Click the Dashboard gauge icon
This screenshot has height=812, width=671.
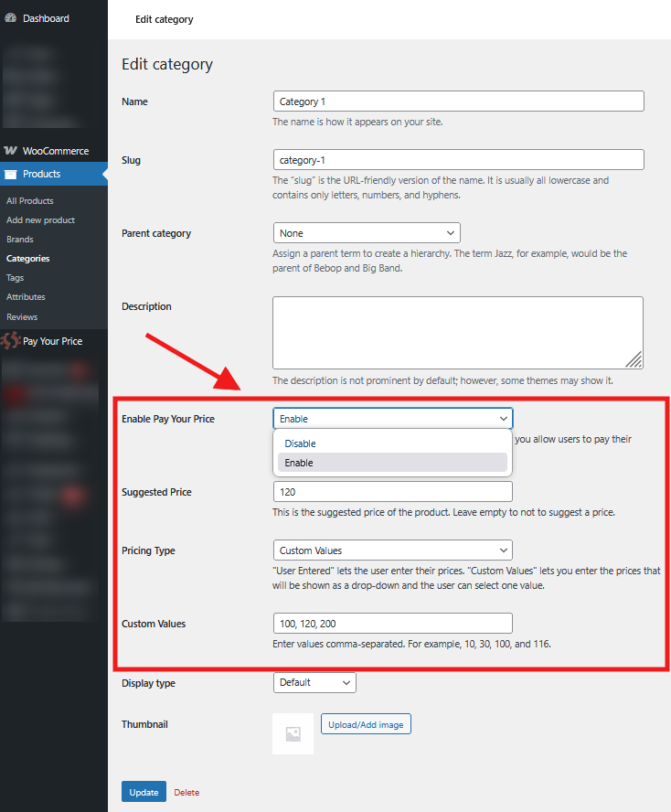pos(10,18)
